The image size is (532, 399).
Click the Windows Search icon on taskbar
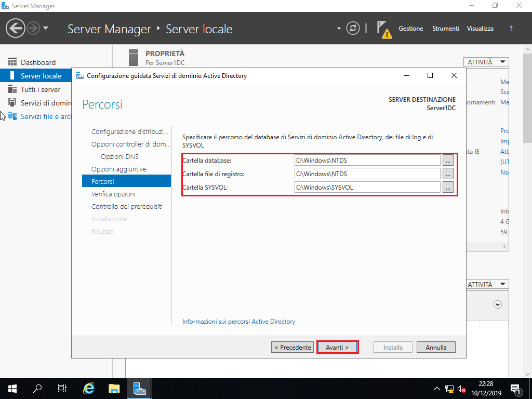37,388
